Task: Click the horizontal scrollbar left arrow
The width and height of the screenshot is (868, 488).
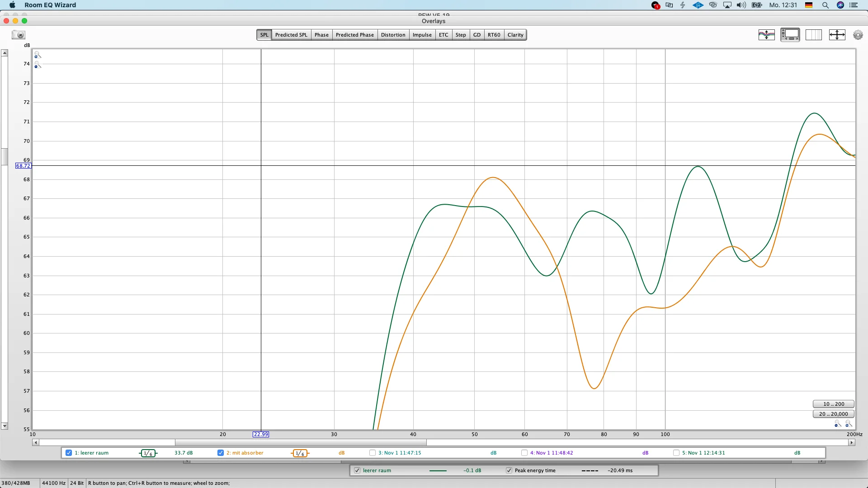Action: tap(36, 442)
